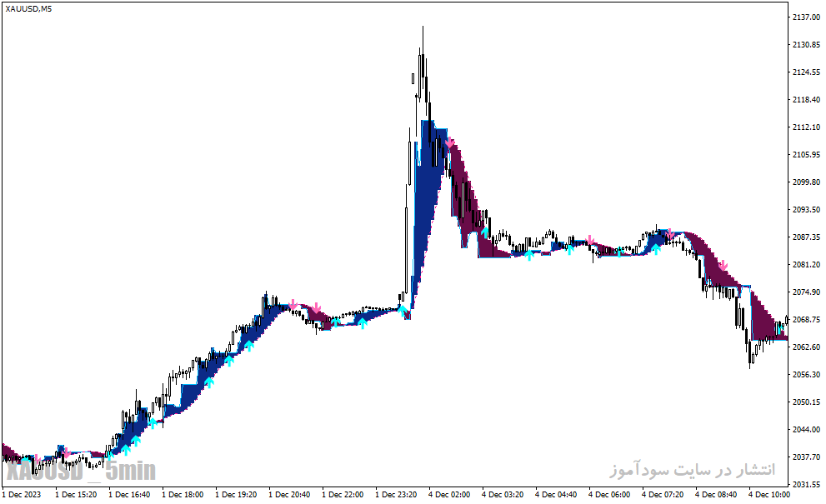The image size is (826, 504).
Task: Click the 4 Dec 07:20 time label
Action: pos(663,495)
